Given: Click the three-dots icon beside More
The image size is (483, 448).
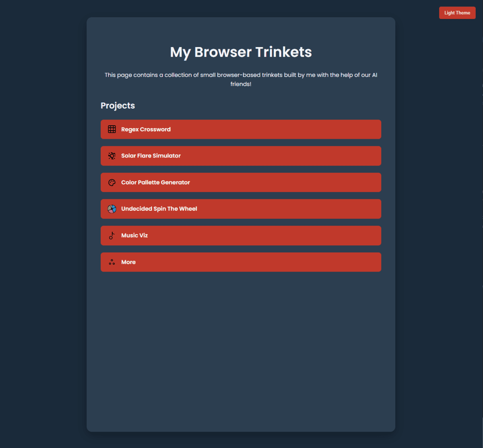Looking at the screenshot, I should point(112,262).
